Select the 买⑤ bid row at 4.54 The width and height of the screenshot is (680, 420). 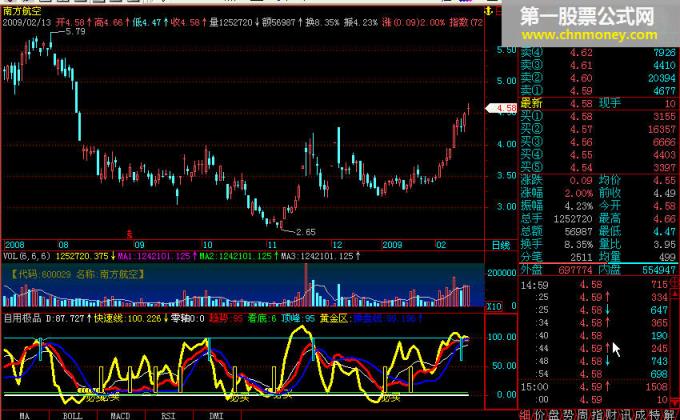tap(598, 167)
